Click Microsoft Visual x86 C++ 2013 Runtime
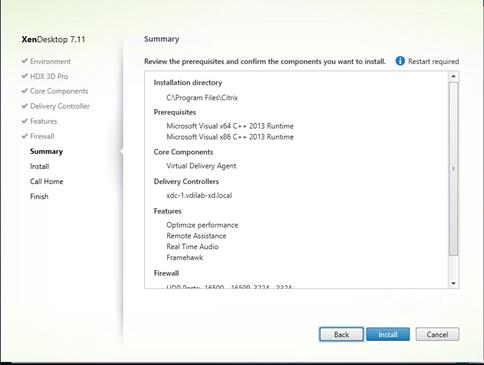 pyautogui.click(x=230, y=137)
